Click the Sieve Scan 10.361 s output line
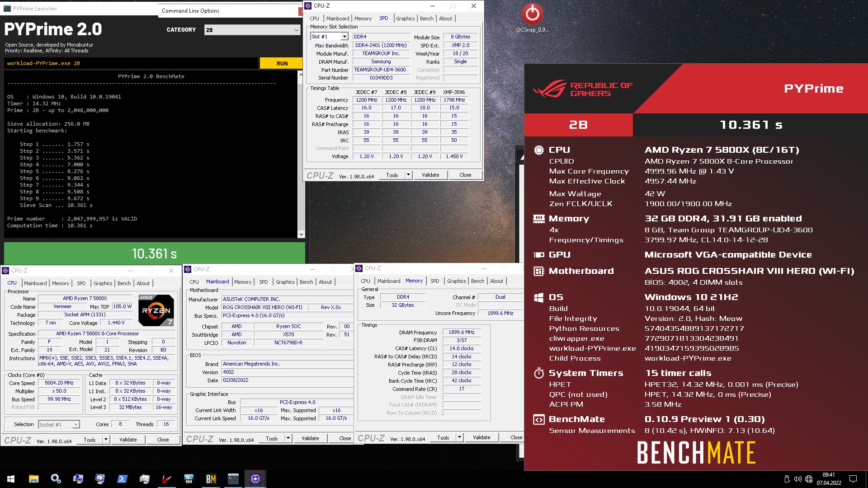Viewport: 868px width, 488px height. 56,205
